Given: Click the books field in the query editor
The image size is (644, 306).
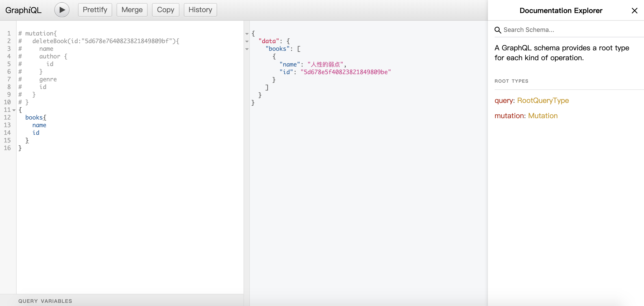Looking at the screenshot, I should (x=34, y=118).
